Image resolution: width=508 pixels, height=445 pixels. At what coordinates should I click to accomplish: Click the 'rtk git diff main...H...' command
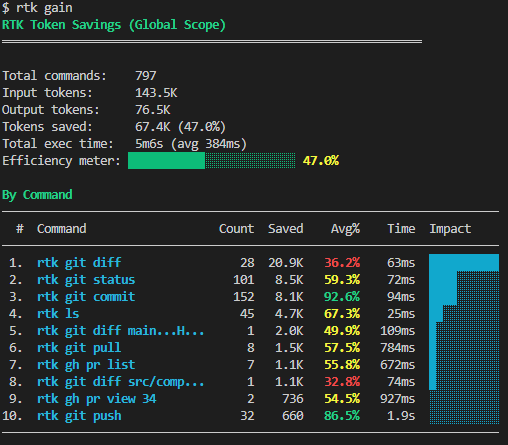(120, 331)
